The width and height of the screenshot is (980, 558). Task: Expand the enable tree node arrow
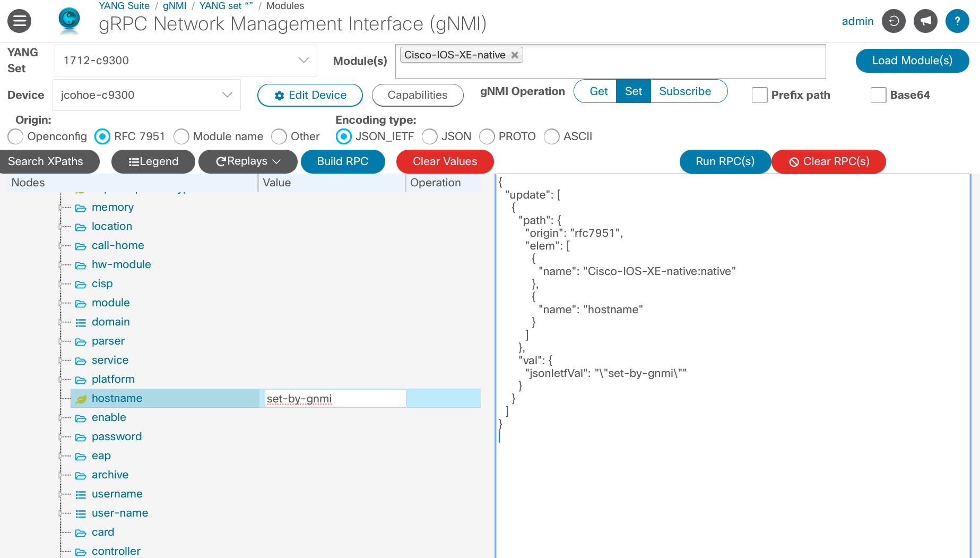60,418
